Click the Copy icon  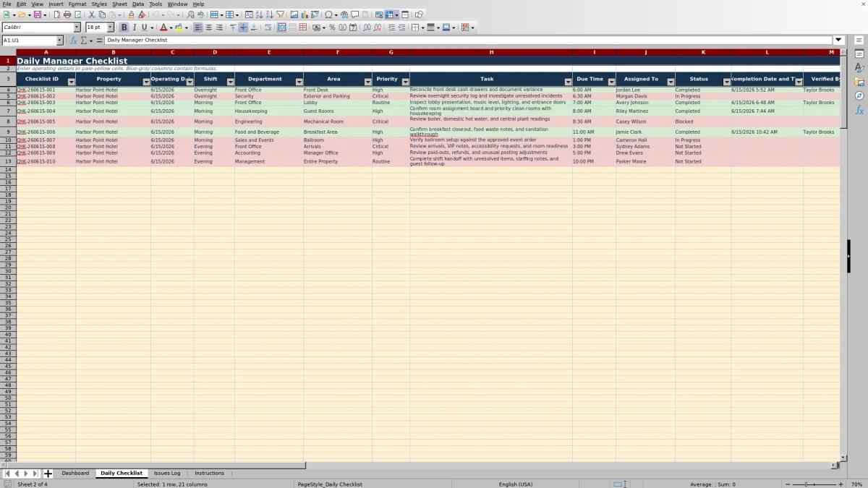click(102, 14)
